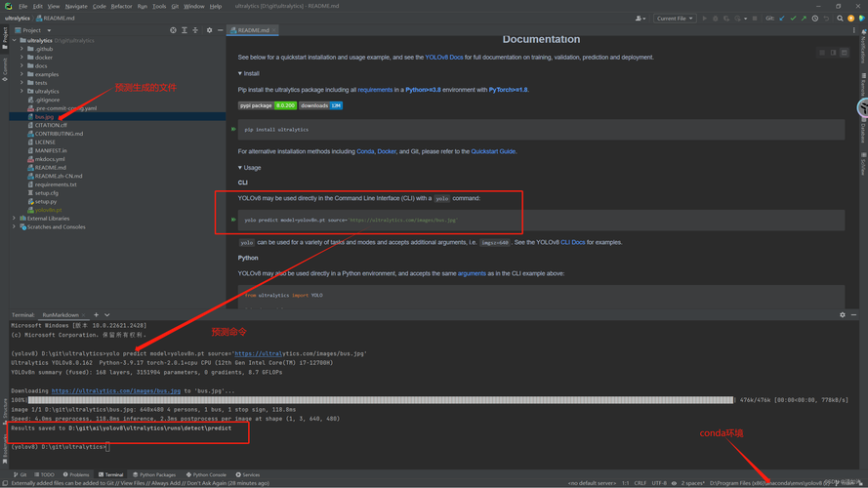Switch to markdown preview-only view
The height and width of the screenshot is (488, 868).
point(845,53)
